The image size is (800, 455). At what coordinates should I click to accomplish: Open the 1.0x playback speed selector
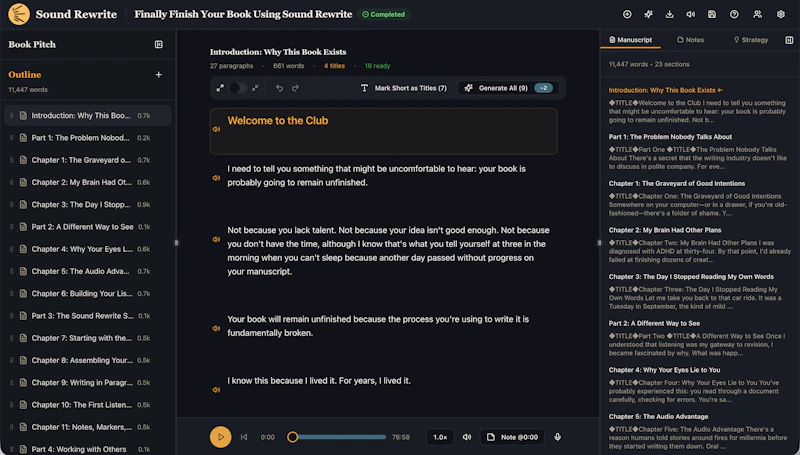(440, 437)
